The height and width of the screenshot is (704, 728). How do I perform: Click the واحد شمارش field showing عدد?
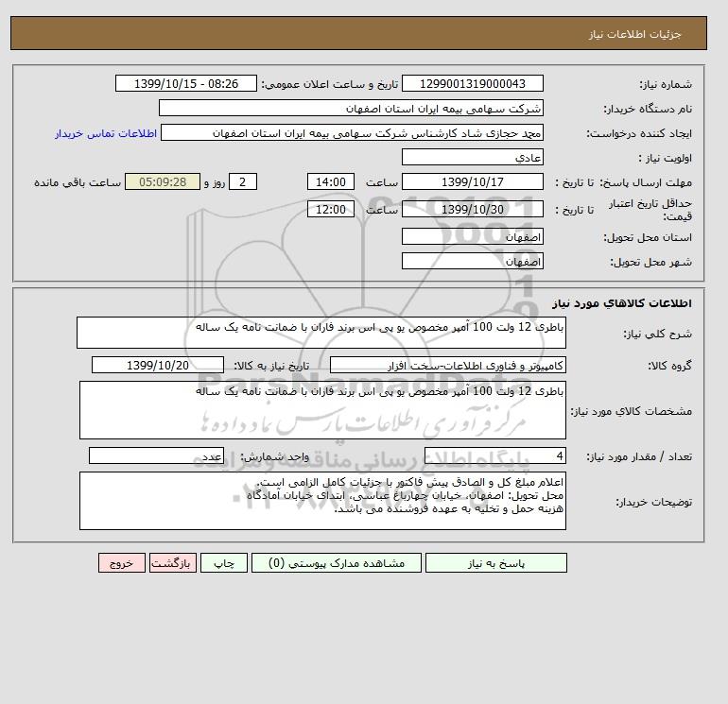coord(156,455)
